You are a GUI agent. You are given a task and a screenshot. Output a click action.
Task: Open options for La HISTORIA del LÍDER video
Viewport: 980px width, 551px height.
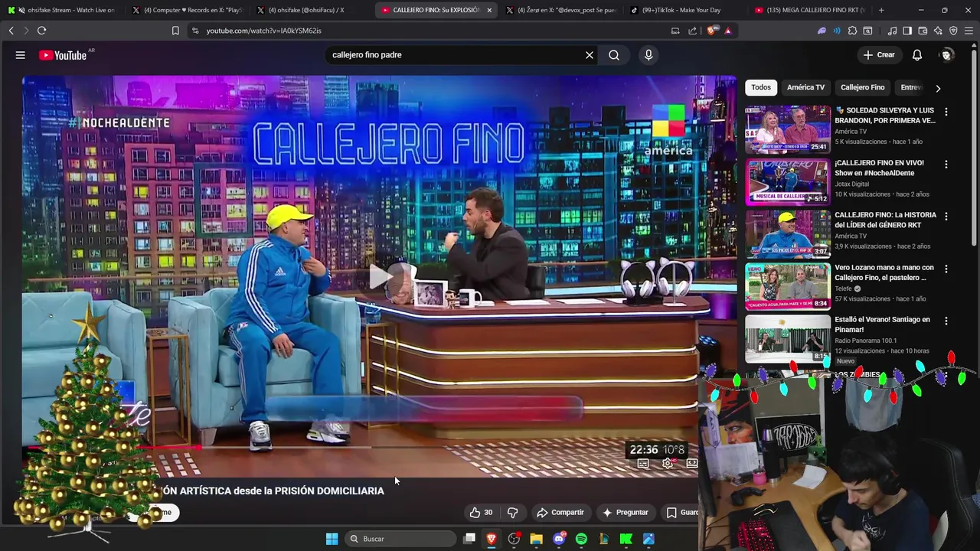coord(946,217)
